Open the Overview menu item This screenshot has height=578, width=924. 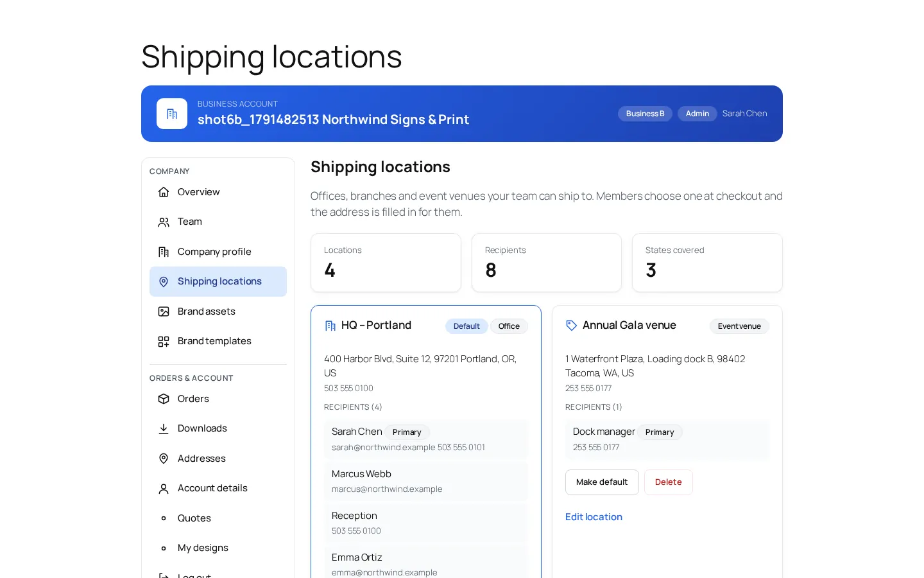point(218,192)
